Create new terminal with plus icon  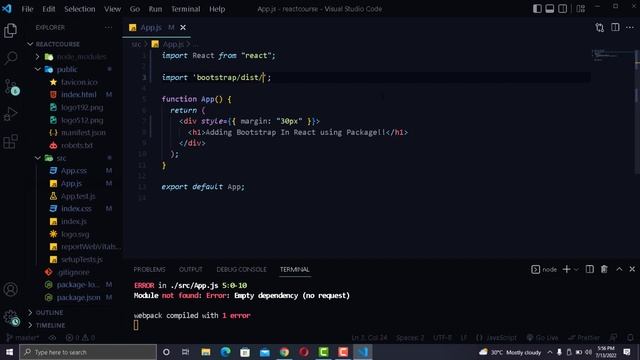coord(566,269)
